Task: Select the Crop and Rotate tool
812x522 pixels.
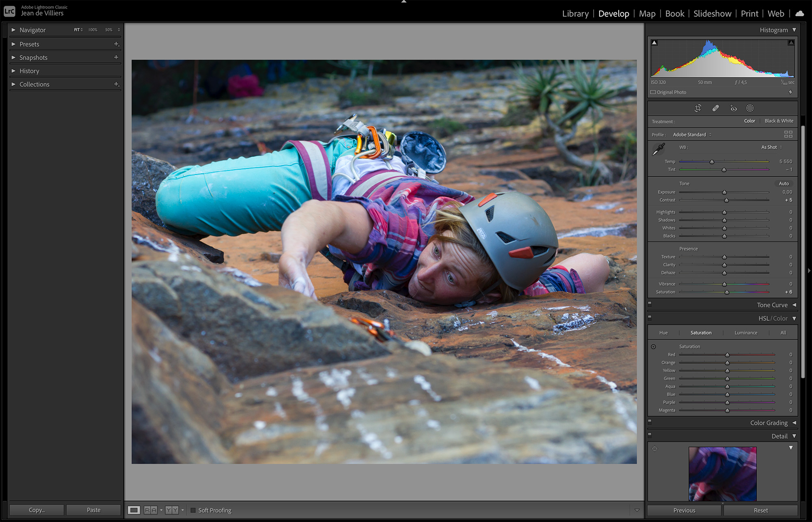Action: (x=697, y=108)
